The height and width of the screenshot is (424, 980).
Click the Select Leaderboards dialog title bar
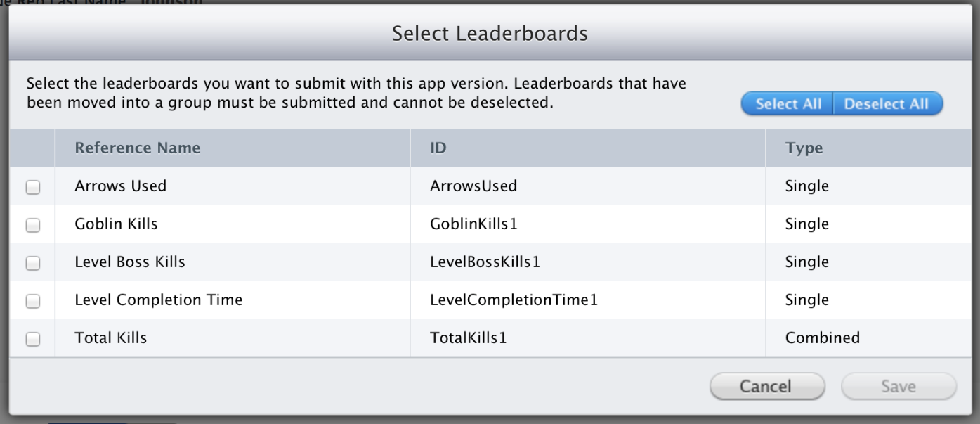tap(490, 33)
